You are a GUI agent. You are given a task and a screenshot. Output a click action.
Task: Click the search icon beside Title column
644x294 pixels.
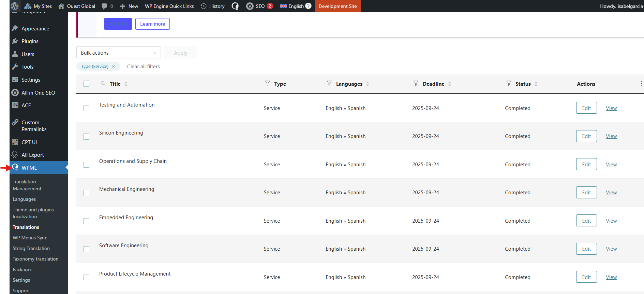[103, 84]
